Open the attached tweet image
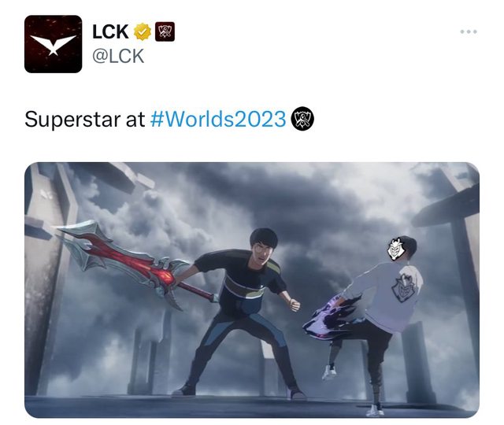Screen dimensions: 504x425 252,290
